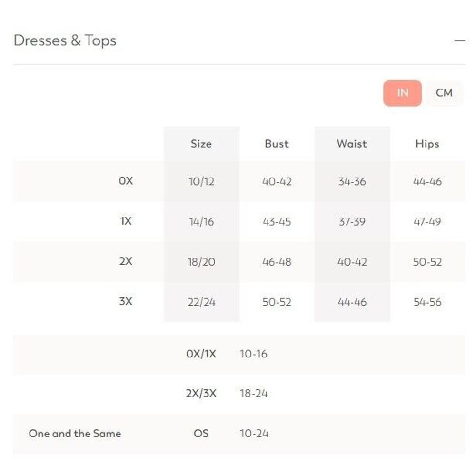Viewport: 476px width, 476px height.
Task: Select the 3X row label
Action: coord(126,301)
